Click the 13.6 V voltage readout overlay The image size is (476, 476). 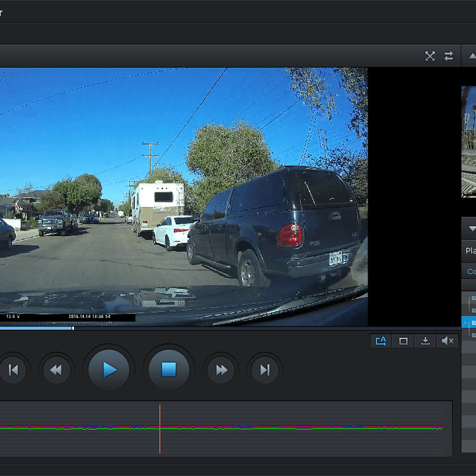pos(13,316)
